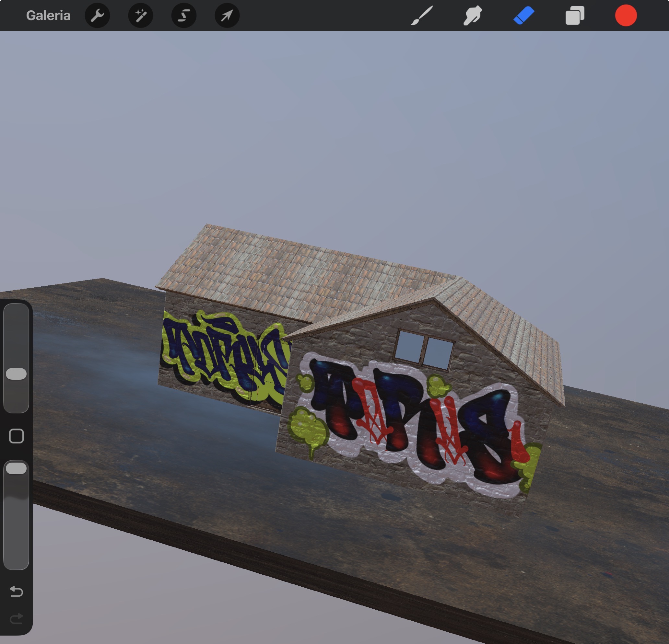The image size is (669, 644).
Task: Open the Actions wrench menu
Action: (97, 15)
